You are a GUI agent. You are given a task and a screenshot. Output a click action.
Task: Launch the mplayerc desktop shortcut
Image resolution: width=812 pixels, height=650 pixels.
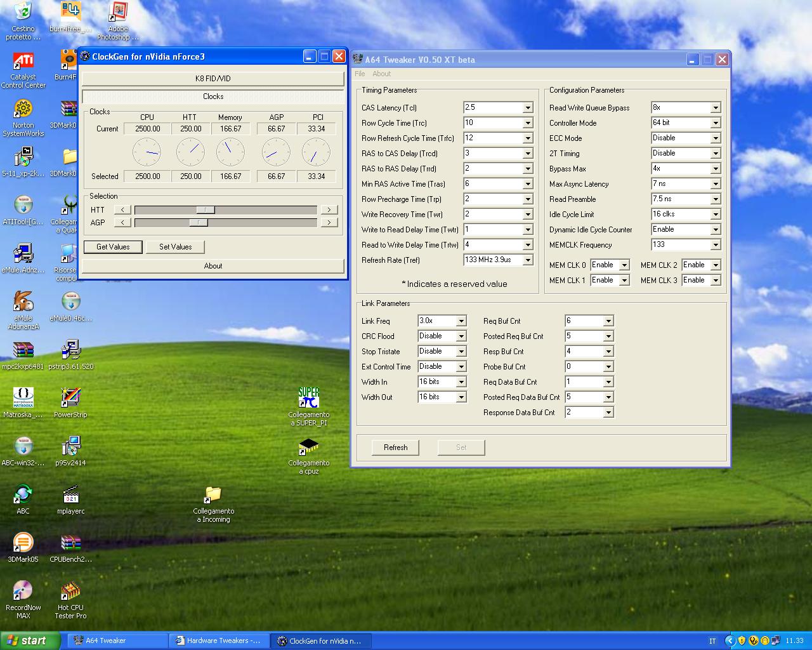(x=70, y=494)
